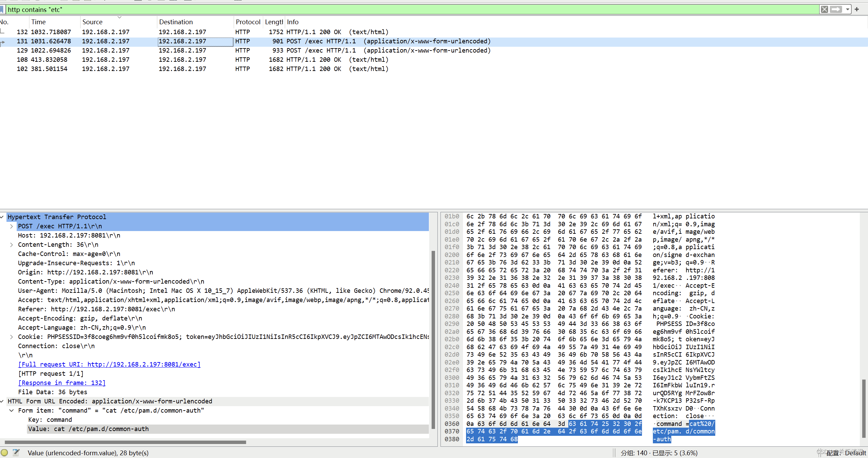Click the packet count status "分组: 140"
This screenshot has height=458, width=868.
tap(634, 453)
